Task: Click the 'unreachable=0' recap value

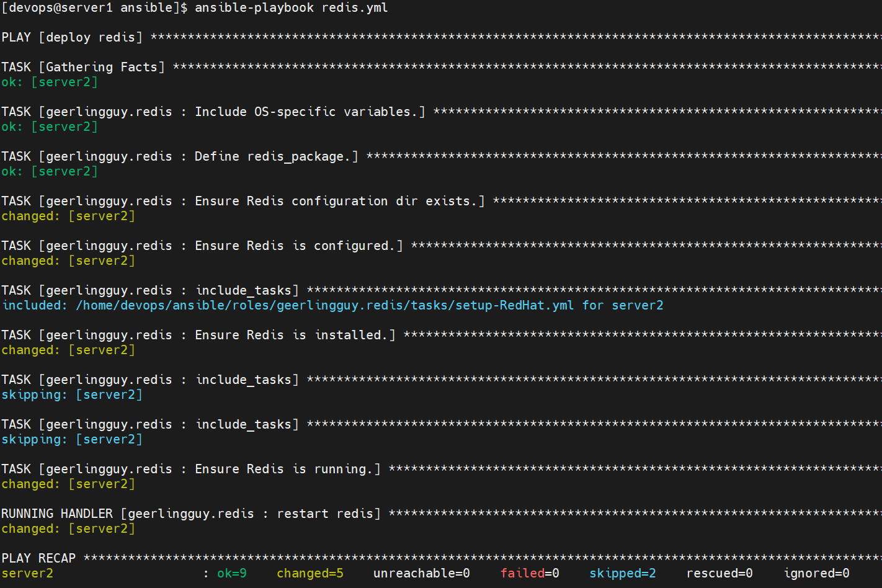Action: 422,573
